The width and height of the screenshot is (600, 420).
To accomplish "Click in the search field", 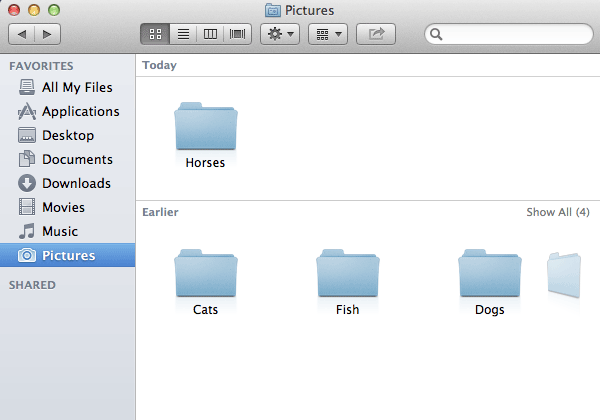I will tap(509, 34).
